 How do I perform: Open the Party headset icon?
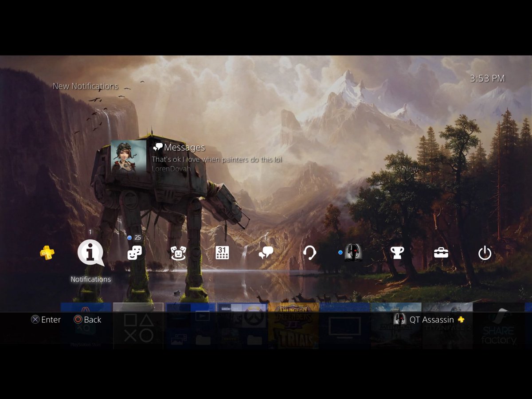coord(309,253)
